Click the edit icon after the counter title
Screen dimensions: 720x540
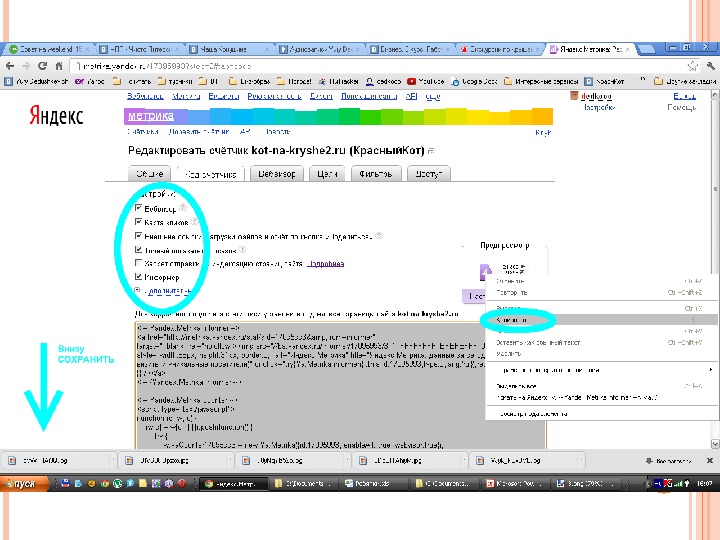(431, 151)
